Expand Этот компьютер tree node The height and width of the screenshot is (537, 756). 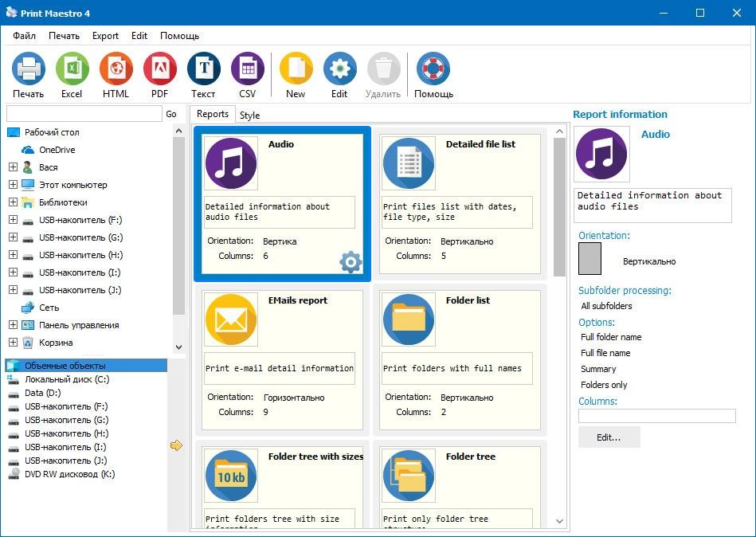click(x=13, y=185)
